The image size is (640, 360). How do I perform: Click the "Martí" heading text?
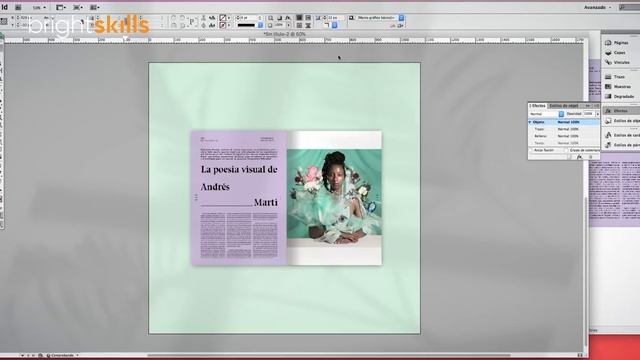pyautogui.click(x=266, y=202)
